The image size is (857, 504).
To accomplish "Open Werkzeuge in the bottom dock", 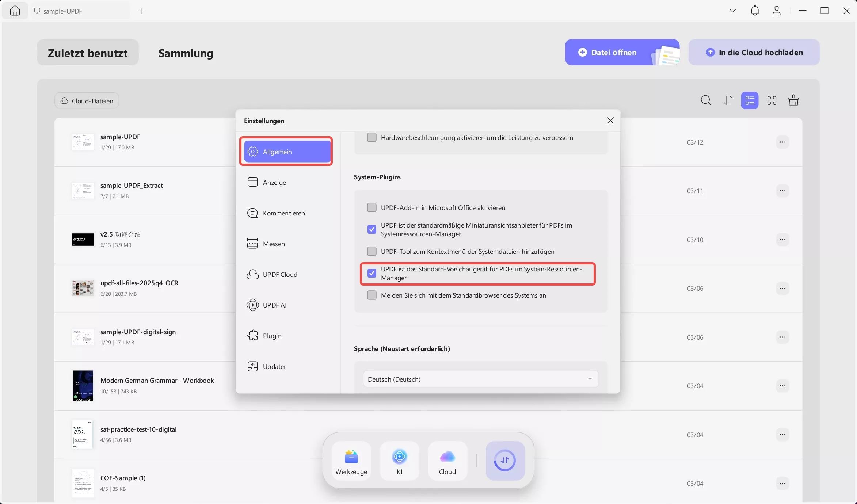I will point(351,461).
